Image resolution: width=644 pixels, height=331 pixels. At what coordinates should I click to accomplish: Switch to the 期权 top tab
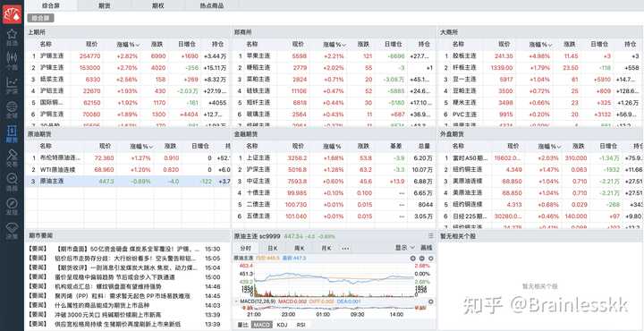(157, 5)
